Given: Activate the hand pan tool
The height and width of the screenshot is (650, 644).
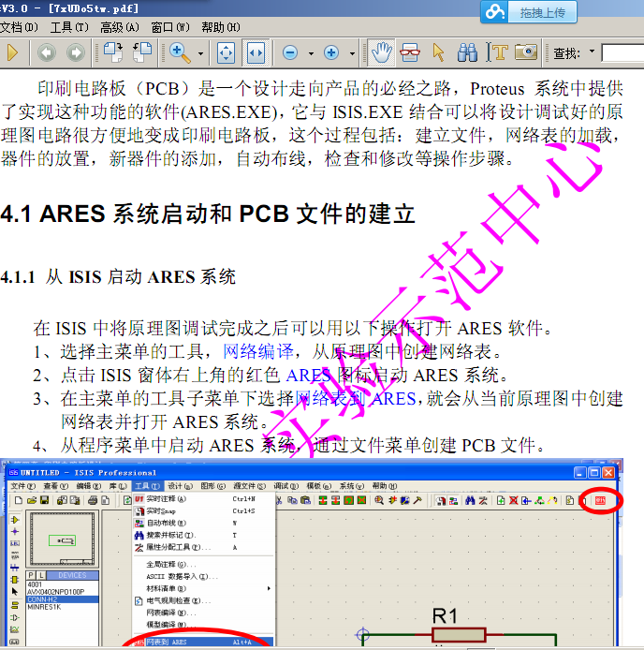Looking at the screenshot, I should [x=382, y=52].
